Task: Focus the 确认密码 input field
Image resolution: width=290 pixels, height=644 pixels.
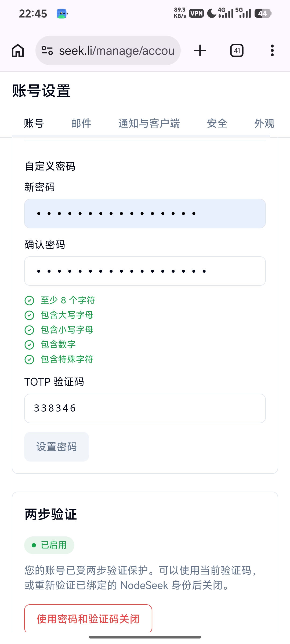Action: [x=145, y=271]
